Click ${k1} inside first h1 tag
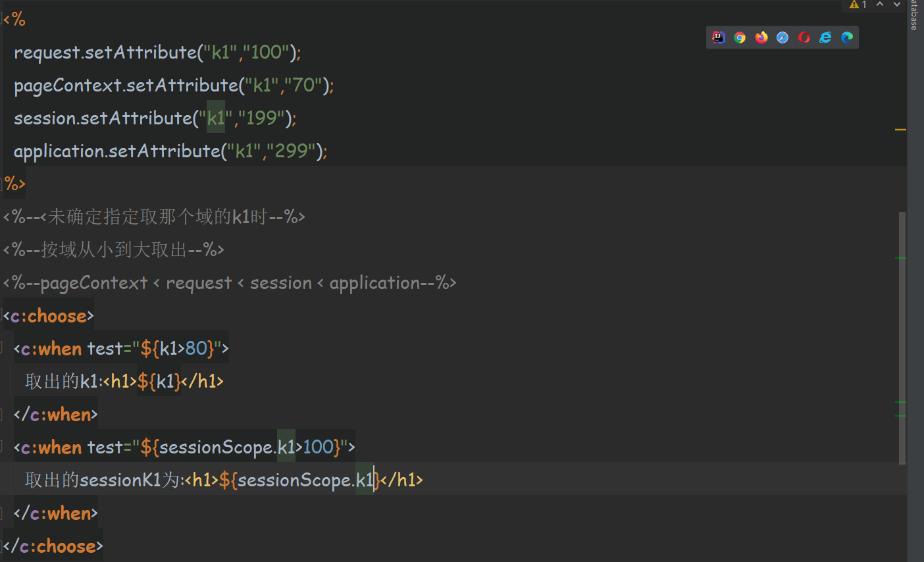 (159, 381)
